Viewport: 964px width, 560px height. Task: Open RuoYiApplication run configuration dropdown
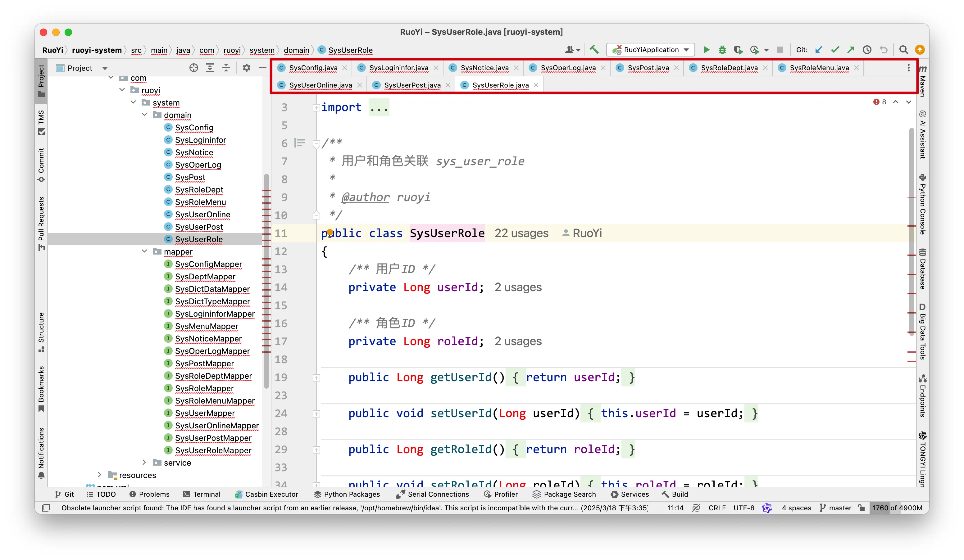[650, 50]
